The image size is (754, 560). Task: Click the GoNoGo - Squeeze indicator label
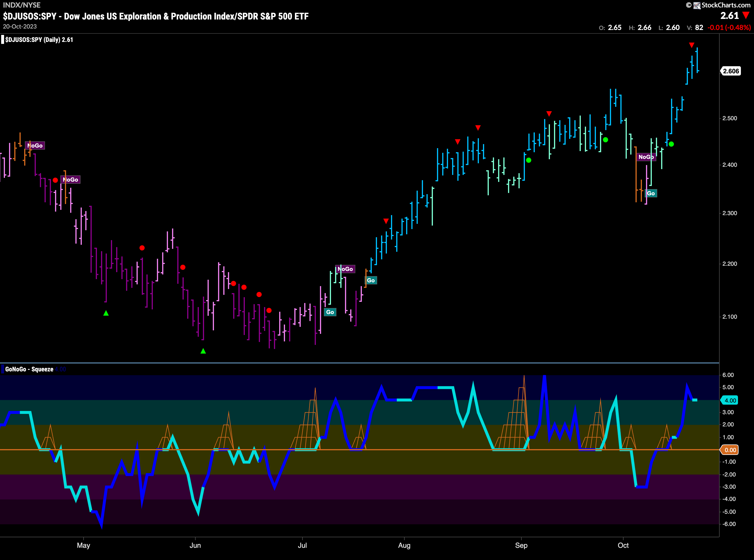[29, 369]
